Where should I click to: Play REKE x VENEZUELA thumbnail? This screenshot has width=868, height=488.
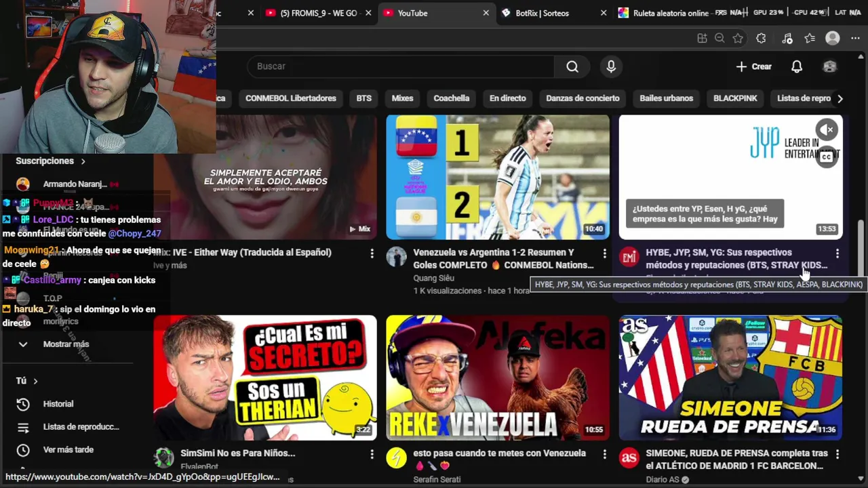click(x=498, y=378)
